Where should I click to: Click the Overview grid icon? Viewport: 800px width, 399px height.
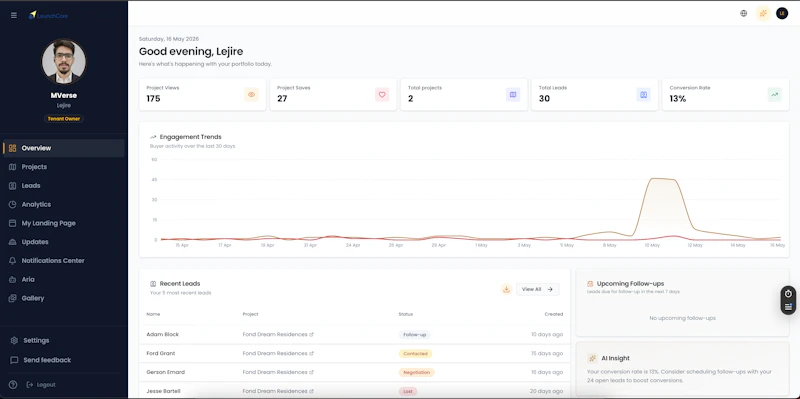(12, 148)
